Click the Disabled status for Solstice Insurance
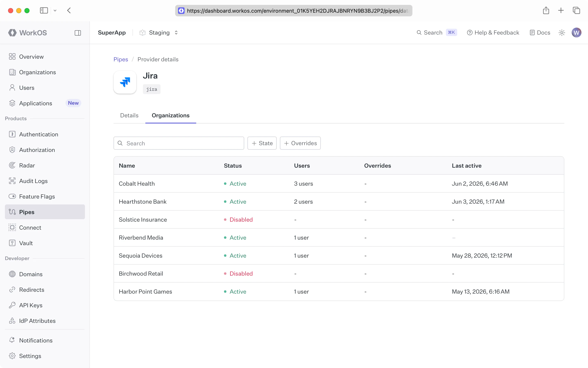The image size is (588, 368). pyautogui.click(x=238, y=220)
